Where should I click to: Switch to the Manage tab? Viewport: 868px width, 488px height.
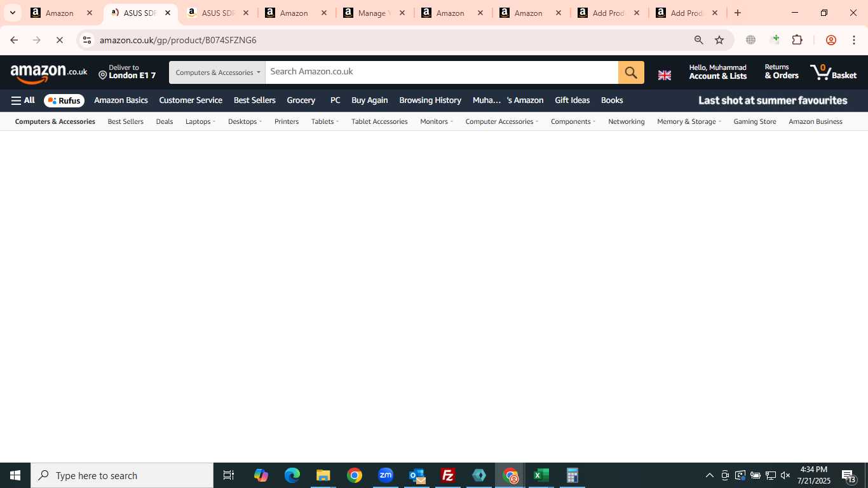click(x=374, y=13)
